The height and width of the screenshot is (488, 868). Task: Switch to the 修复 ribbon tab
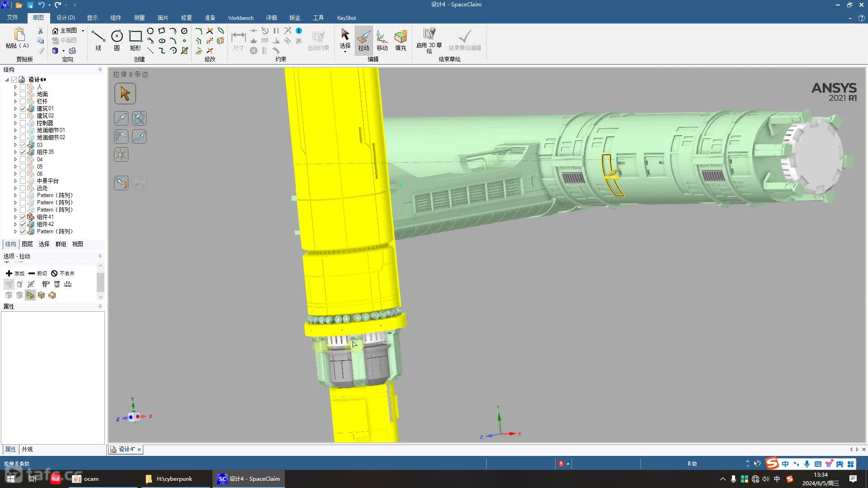(x=186, y=18)
